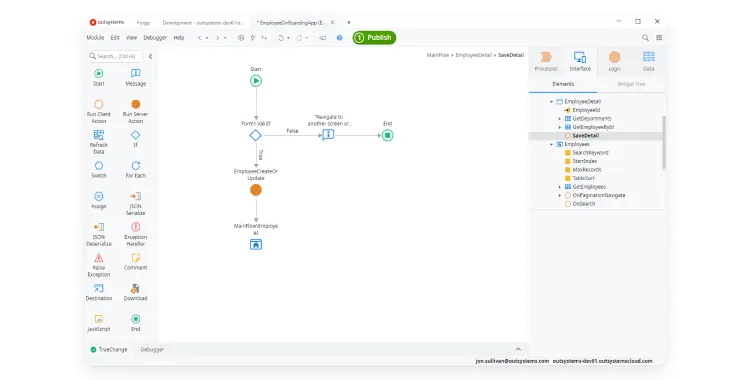The width and height of the screenshot is (750, 380).
Task: Open the TrueChange tab
Action: click(x=109, y=350)
